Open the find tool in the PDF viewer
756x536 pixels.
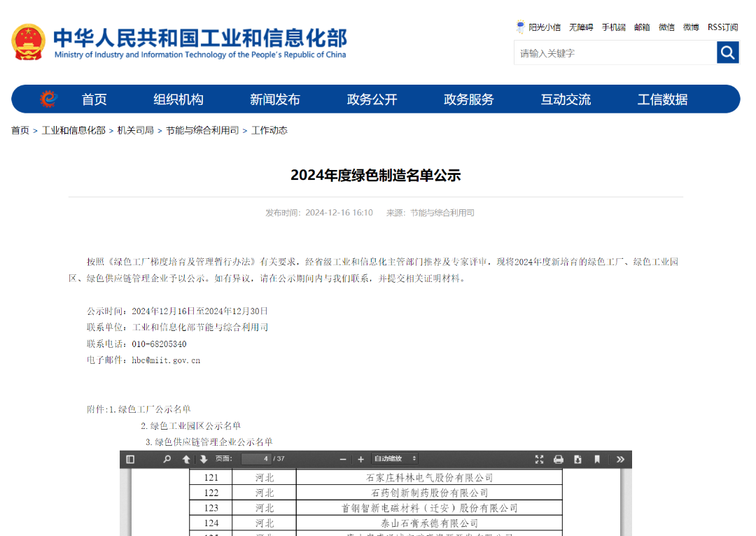167,459
